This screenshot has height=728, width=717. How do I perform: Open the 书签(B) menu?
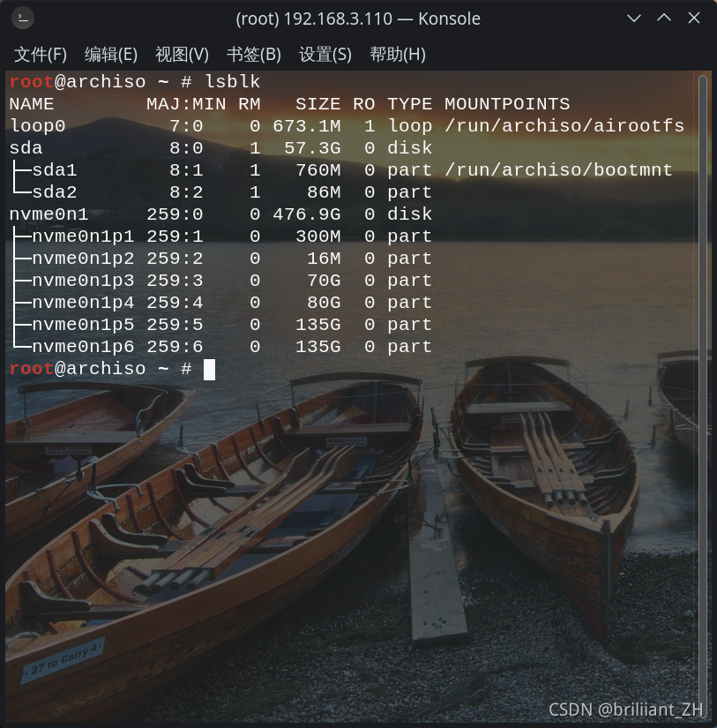[254, 55]
